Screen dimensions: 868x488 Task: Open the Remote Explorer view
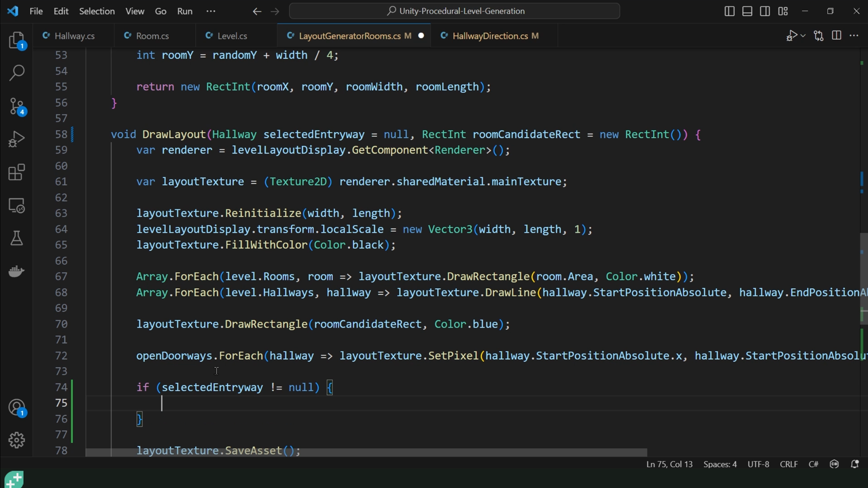(17, 206)
